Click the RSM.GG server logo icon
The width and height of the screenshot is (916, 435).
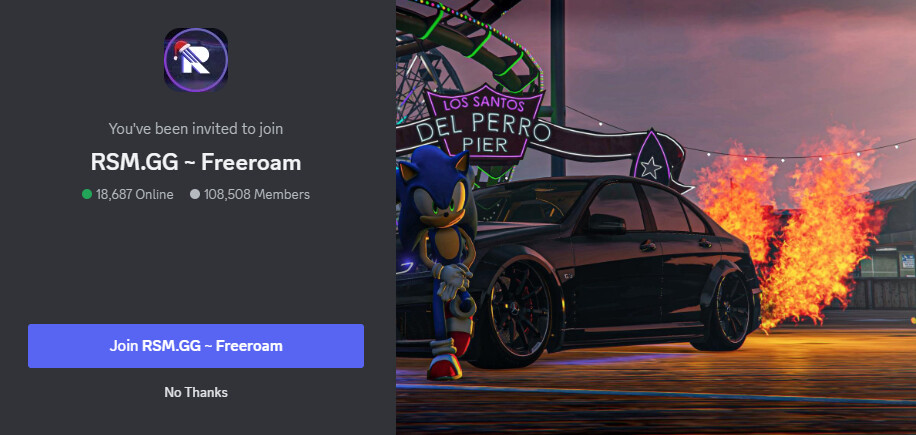click(x=196, y=60)
